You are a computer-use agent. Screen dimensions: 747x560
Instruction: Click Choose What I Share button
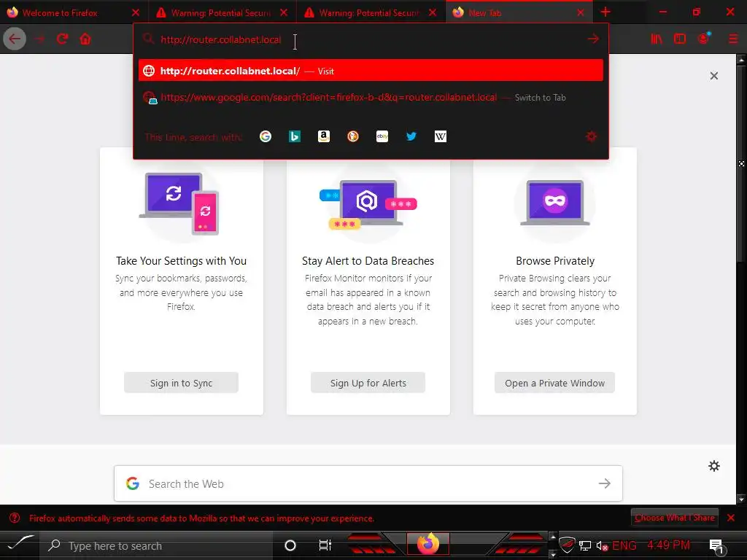pyautogui.click(x=674, y=518)
